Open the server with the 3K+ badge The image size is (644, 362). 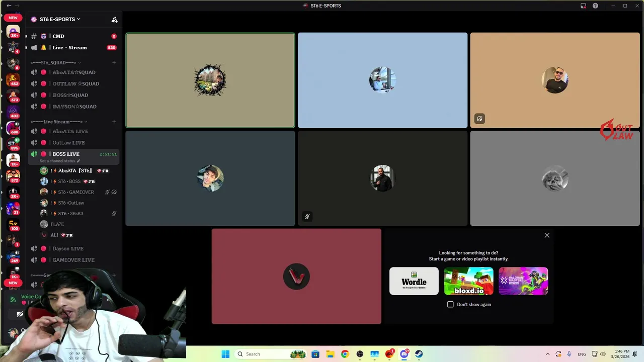point(13,32)
